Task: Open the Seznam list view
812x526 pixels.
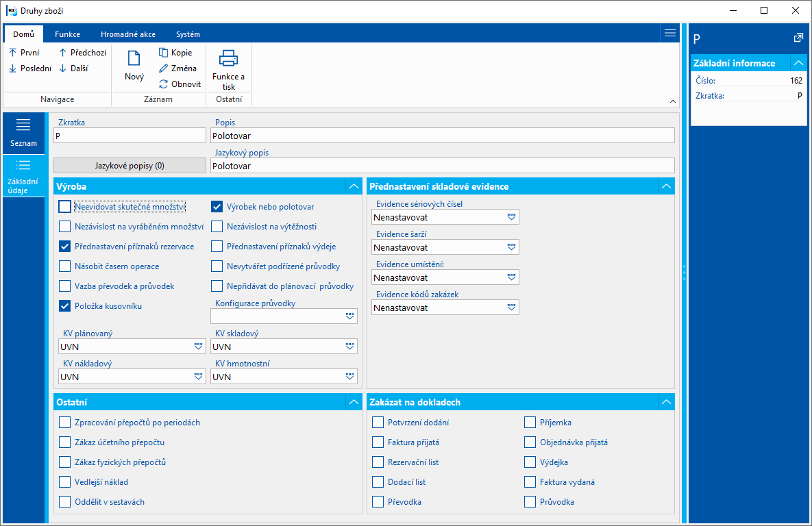Action: pyautogui.click(x=23, y=133)
